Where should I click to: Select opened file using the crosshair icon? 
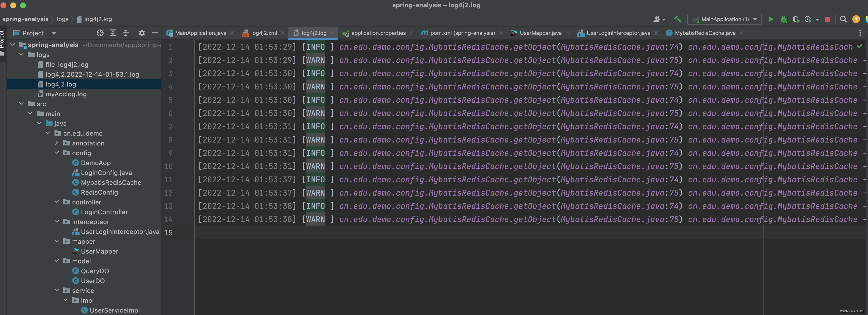(x=100, y=33)
